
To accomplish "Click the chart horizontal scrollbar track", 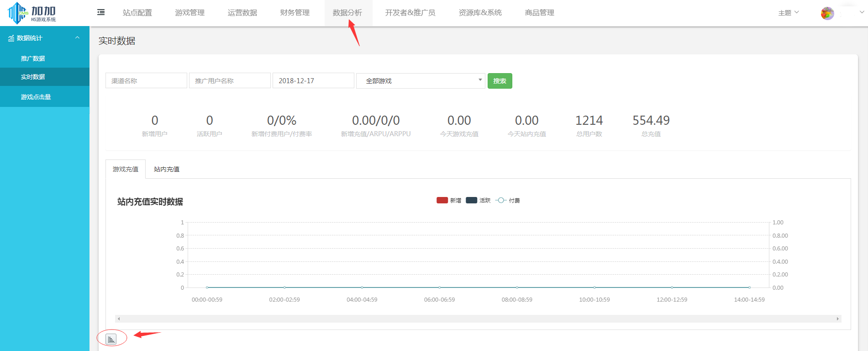I will point(478,319).
